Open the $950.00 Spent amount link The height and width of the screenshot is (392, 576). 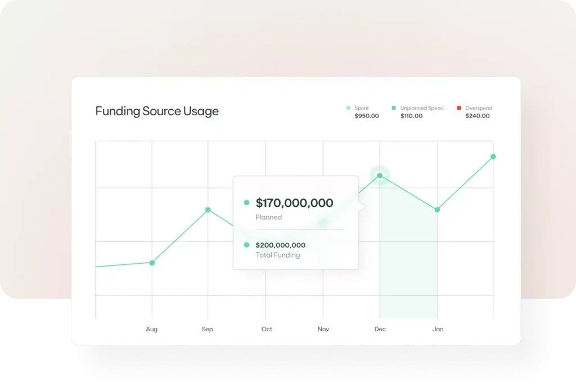[366, 116]
